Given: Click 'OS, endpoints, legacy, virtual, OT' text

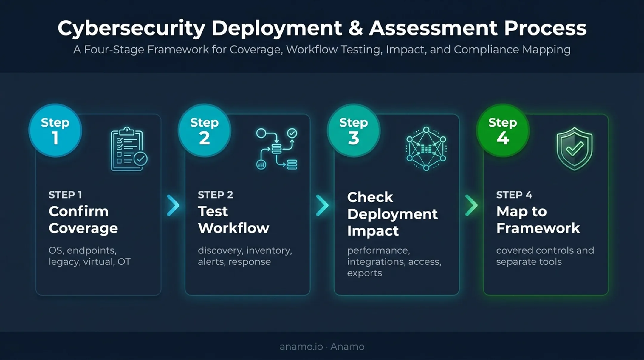Looking at the screenshot, I should tap(89, 256).
